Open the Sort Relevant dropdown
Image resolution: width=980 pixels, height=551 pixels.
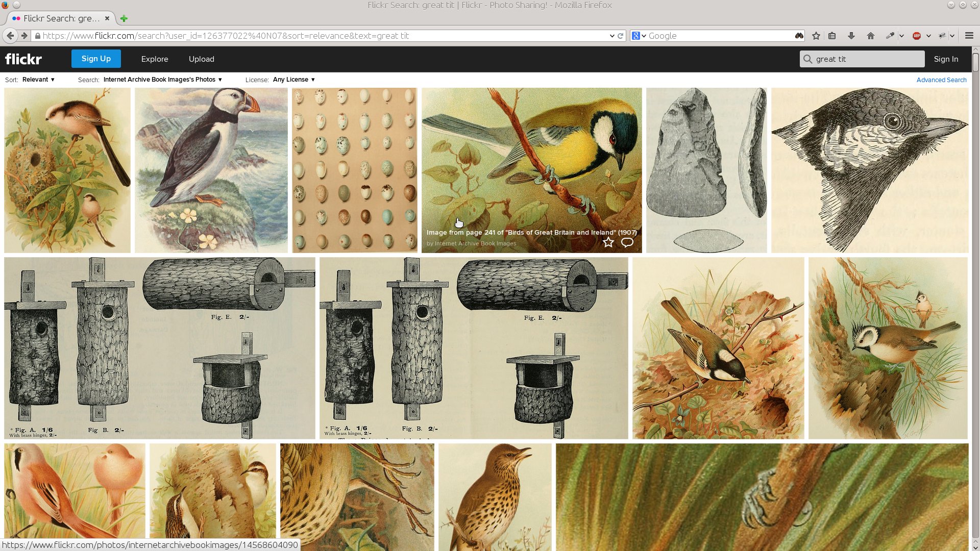(38, 80)
